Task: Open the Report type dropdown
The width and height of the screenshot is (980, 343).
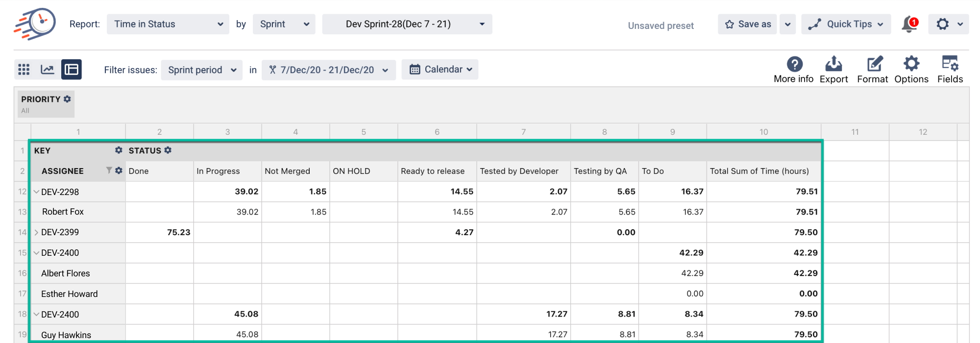Action: tap(168, 24)
